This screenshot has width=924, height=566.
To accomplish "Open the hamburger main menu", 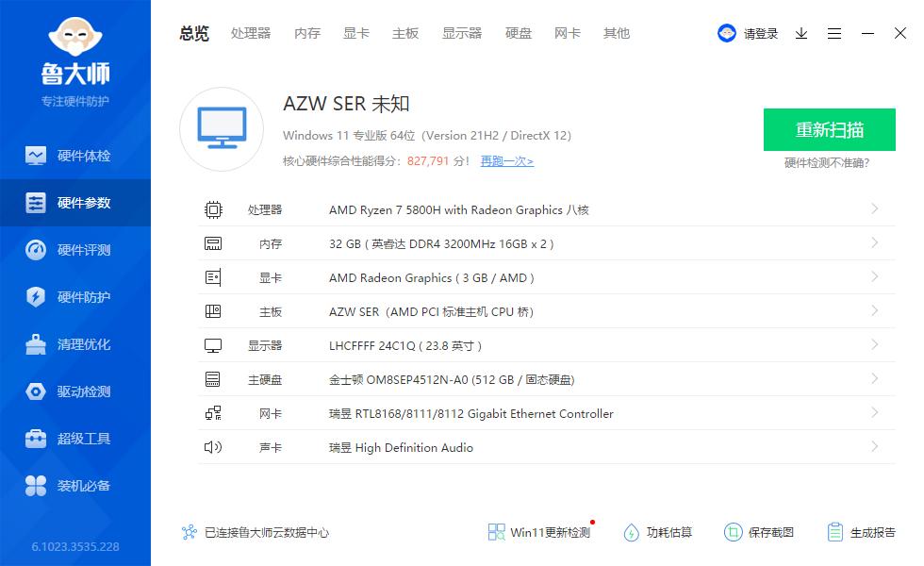I will point(833,34).
